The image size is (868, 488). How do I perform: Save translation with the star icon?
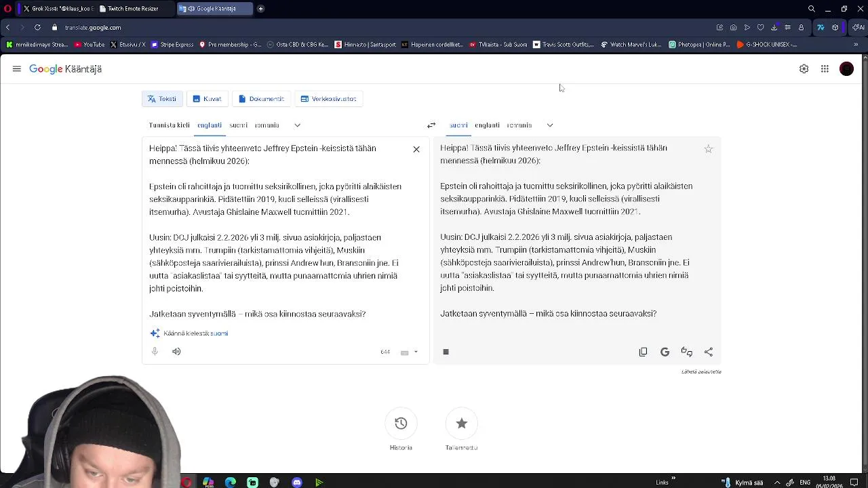pos(708,149)
